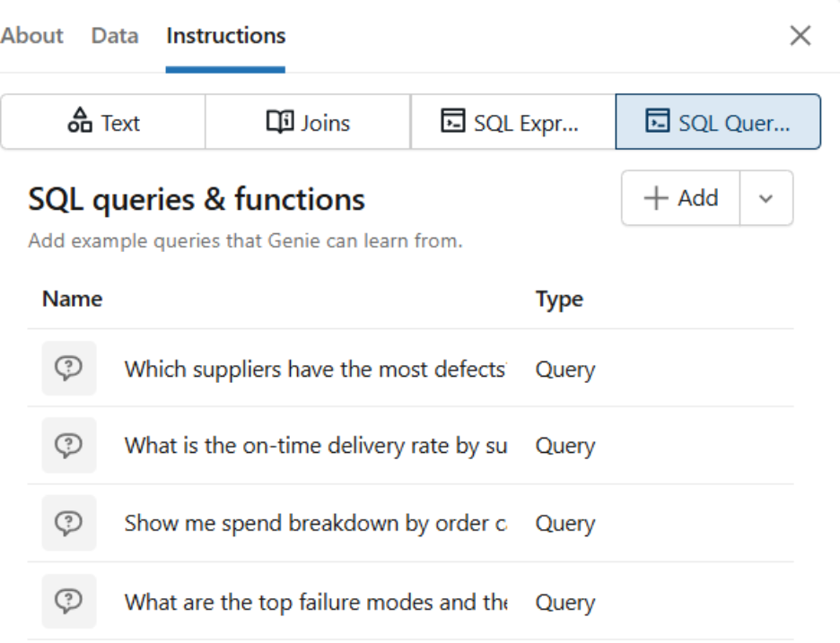
Task: Select the question bubble icon beside the suppliers defects query
Action: 70,369
